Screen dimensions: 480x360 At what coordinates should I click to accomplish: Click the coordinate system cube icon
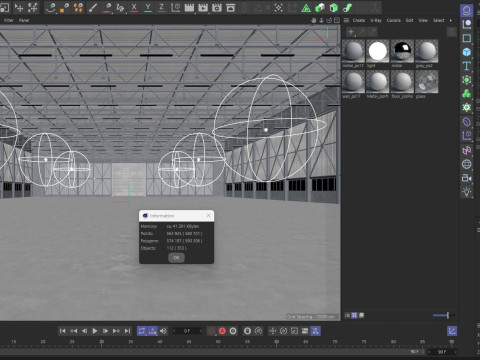click(x=175, y=8)
